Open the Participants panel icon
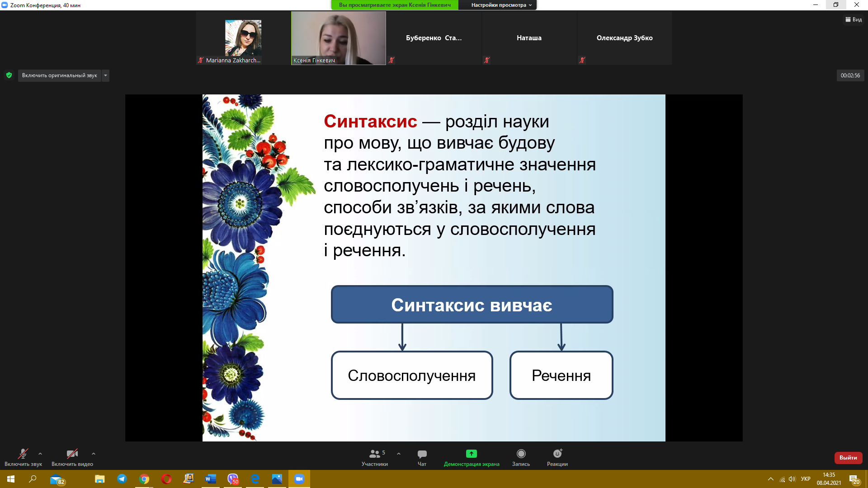Screen dimensions: 868x488 tap(375, 454)
